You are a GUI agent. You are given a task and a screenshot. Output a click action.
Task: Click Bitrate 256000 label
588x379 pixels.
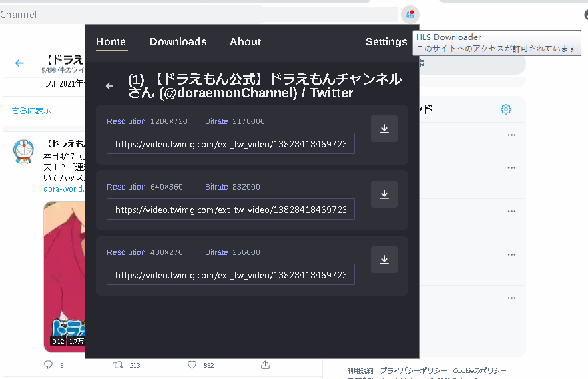tap(232, 252)
